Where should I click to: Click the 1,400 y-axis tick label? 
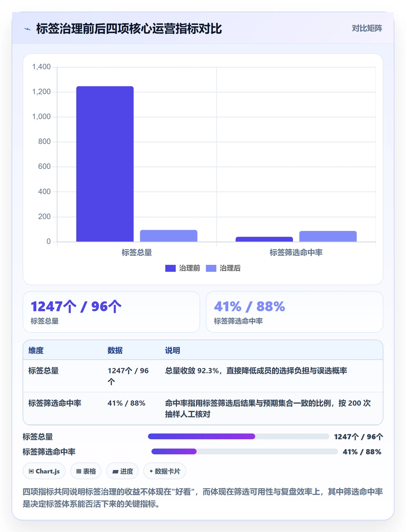click(41, 67)
